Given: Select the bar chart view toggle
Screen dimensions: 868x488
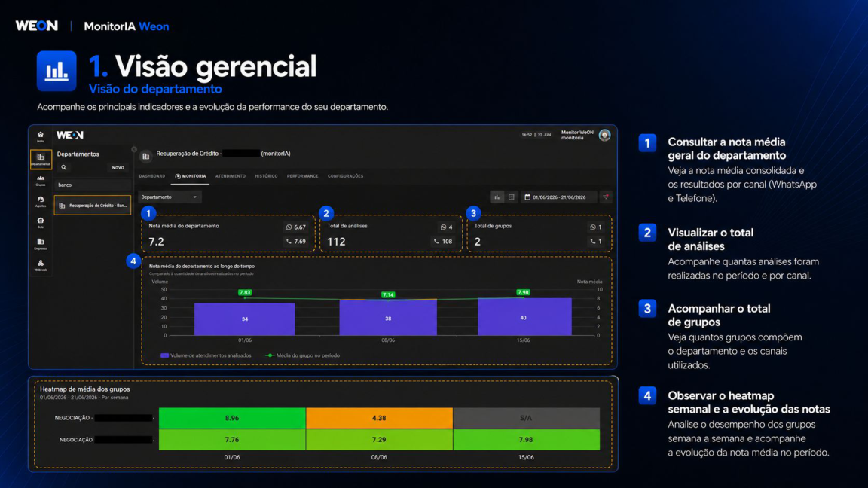Looking at the screenshot, I should coord(497,197).
